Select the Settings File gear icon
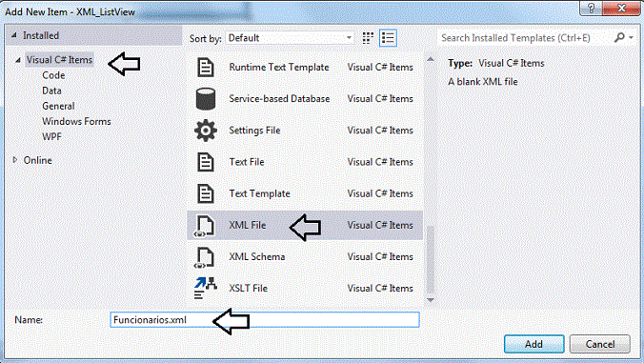Image resolution: width=644 pixels, height=363 pixels. (x=206, y=131)
